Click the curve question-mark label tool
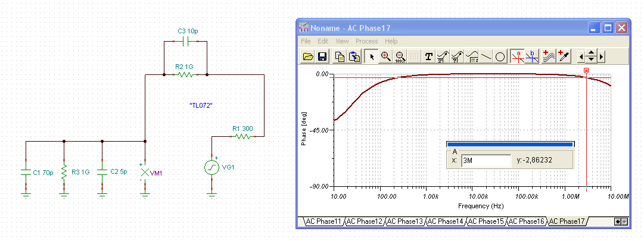The height and width of the screenshot is (241, 644). click(x=457, y=57)
